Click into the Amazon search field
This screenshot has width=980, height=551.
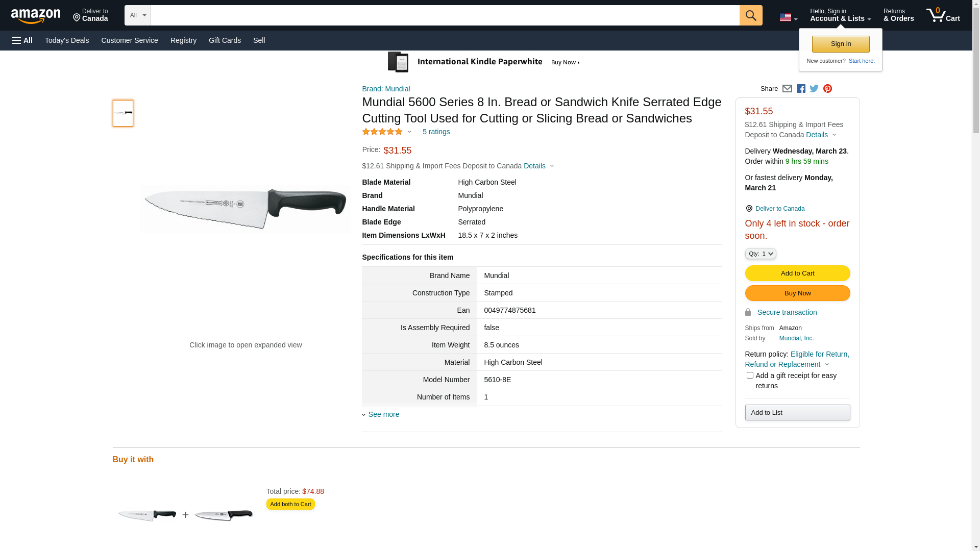coord(445,15)
